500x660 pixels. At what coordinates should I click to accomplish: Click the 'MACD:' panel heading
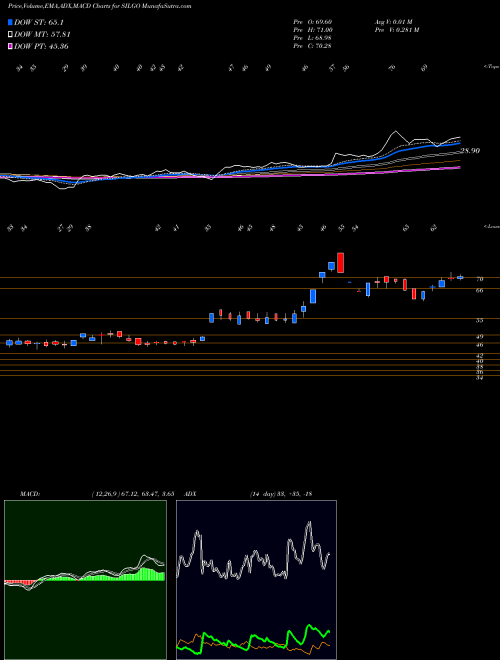tap(29, 494)
